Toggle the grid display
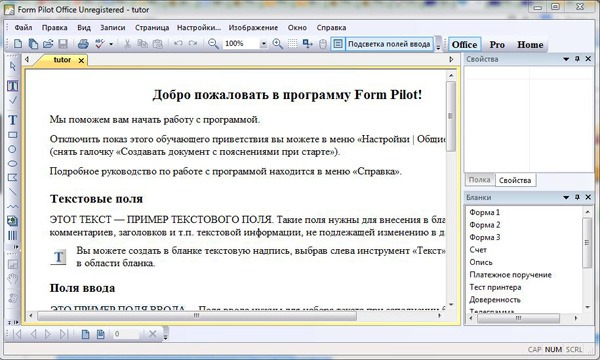The width and height of the screenshot is (600, 360). click(x=293, y=44)
